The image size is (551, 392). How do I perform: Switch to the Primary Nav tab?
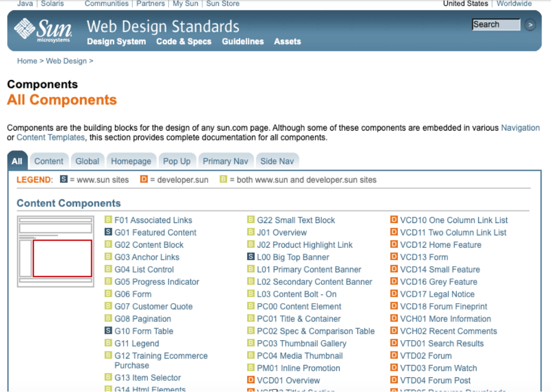tap(225, 161)
